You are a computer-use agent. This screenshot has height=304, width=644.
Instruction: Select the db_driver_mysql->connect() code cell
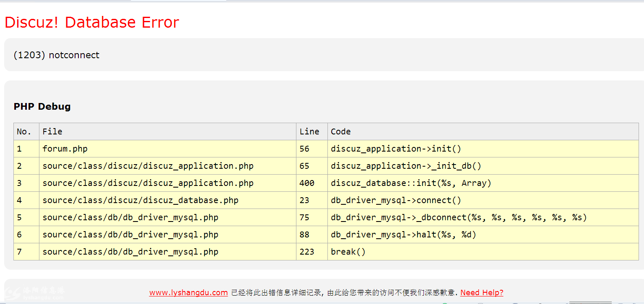483,200
